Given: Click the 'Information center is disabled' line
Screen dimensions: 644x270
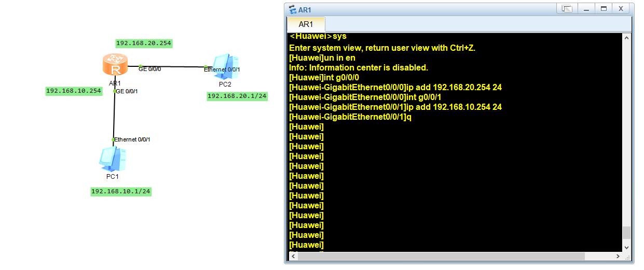Looking at the screenshot, I should tap(359, 67).
